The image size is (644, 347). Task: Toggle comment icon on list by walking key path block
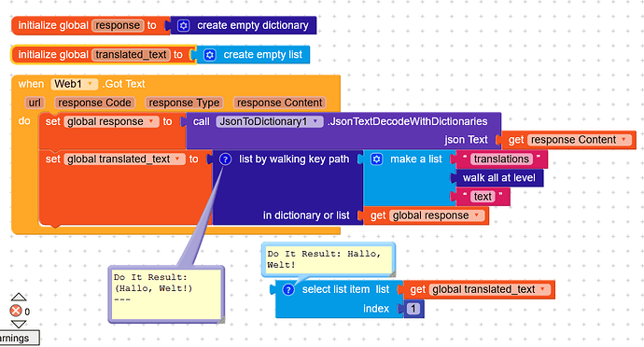pos(225,159)
